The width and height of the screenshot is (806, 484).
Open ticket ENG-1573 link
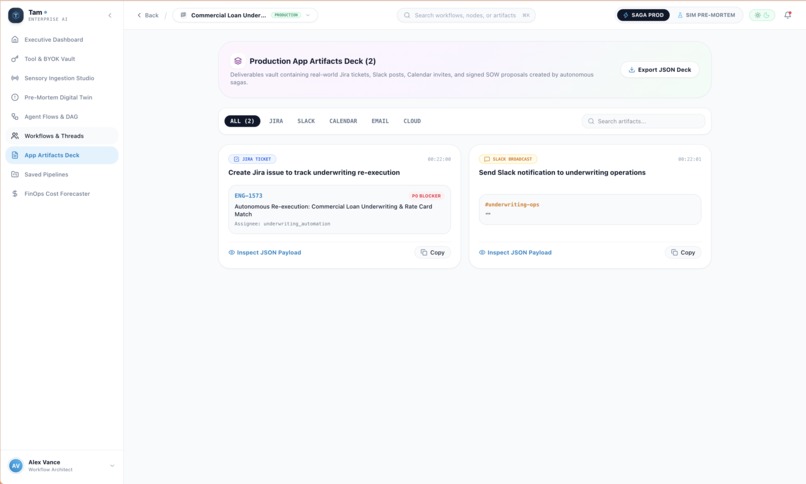pyautogui.click(x=248, y=196)
